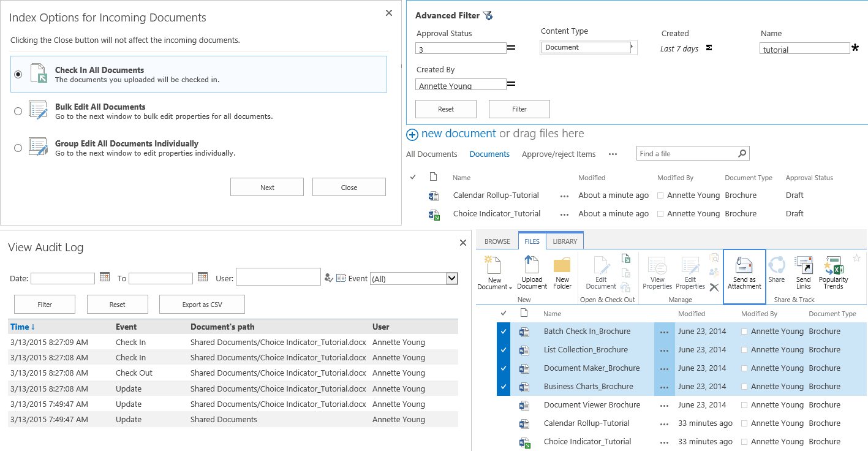The width and height of the screenshot is (868, 451).
Task: Open the calendar picker beside the To field
Action: [203, 277]
